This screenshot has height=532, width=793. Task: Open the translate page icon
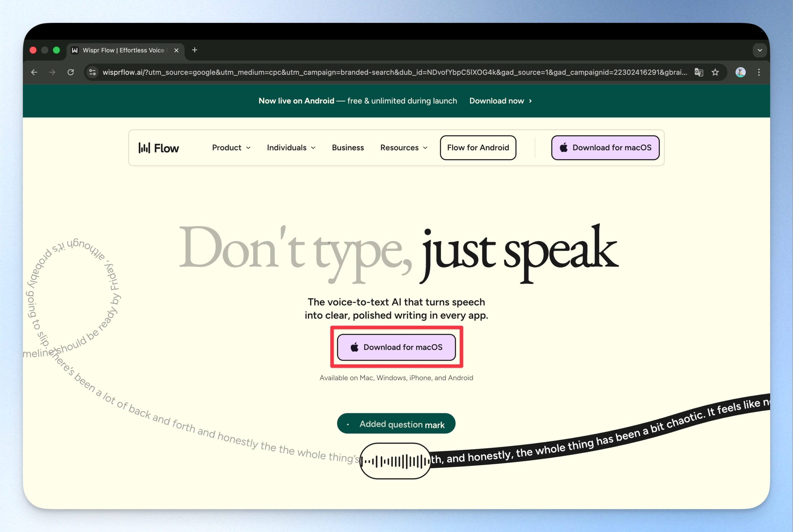[x=699, y=72]
